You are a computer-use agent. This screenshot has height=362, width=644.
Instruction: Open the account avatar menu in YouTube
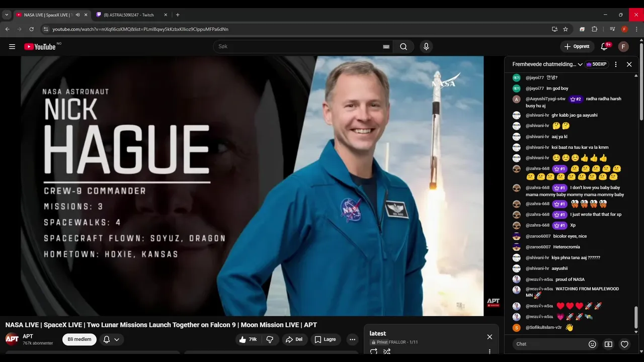coord(623,47)
